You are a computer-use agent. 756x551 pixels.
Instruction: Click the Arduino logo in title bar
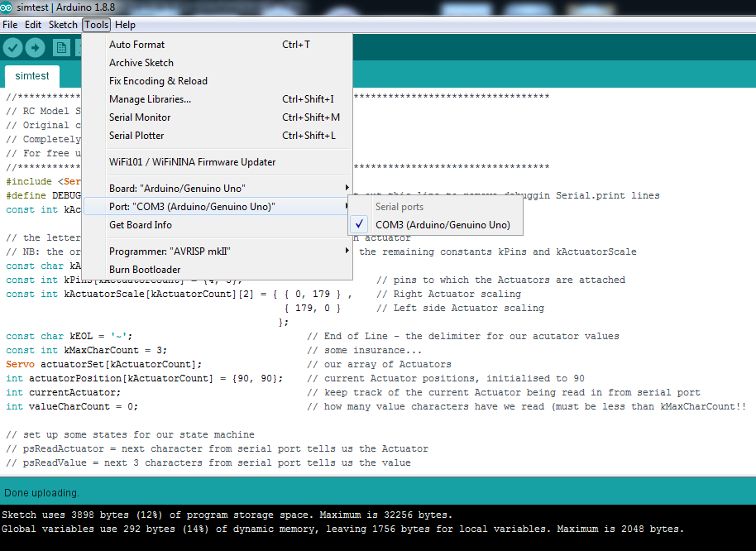(x=7, y=7)
